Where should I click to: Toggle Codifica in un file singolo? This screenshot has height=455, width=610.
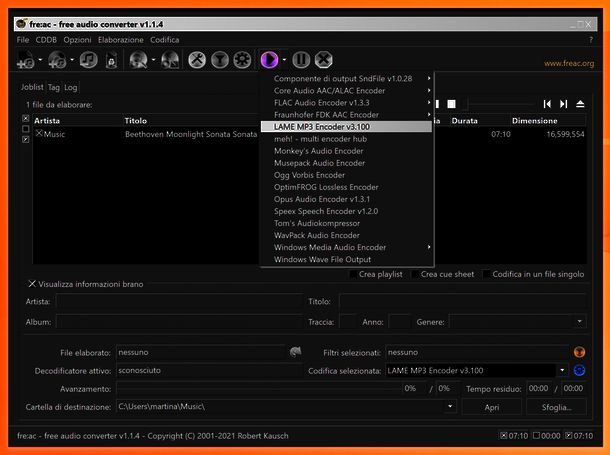pos(486,275)
